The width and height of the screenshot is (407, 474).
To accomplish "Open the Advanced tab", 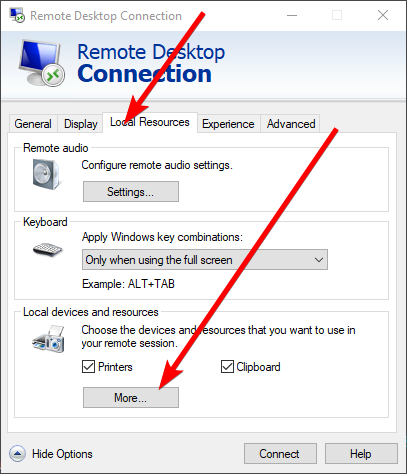I will 291,124.
